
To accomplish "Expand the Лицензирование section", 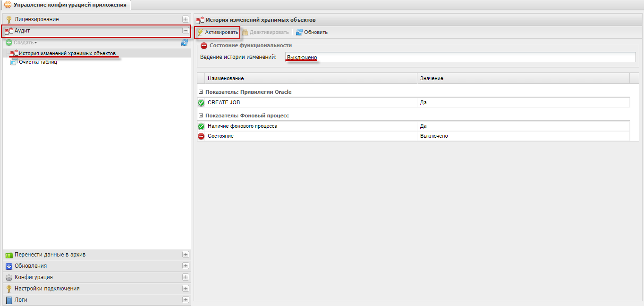I will click(x=186, y=19).
